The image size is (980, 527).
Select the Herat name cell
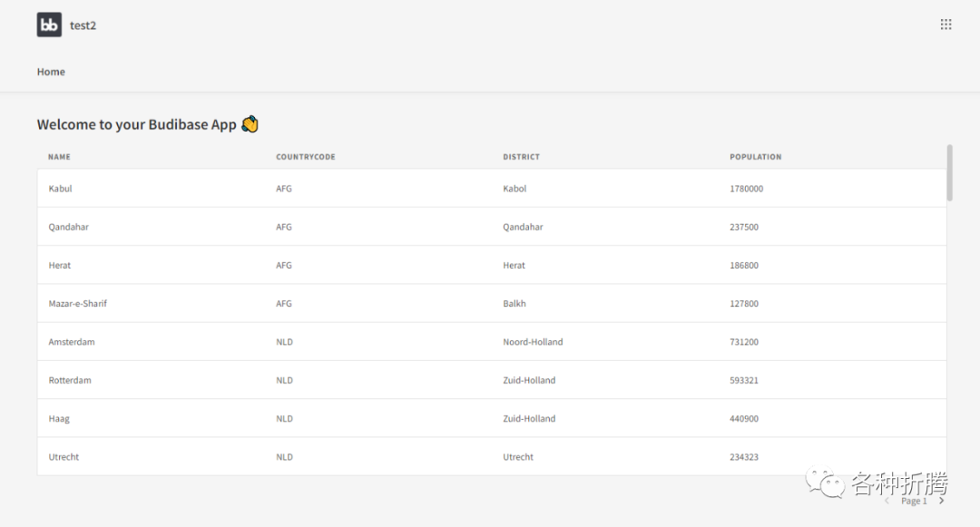[59, 266]
